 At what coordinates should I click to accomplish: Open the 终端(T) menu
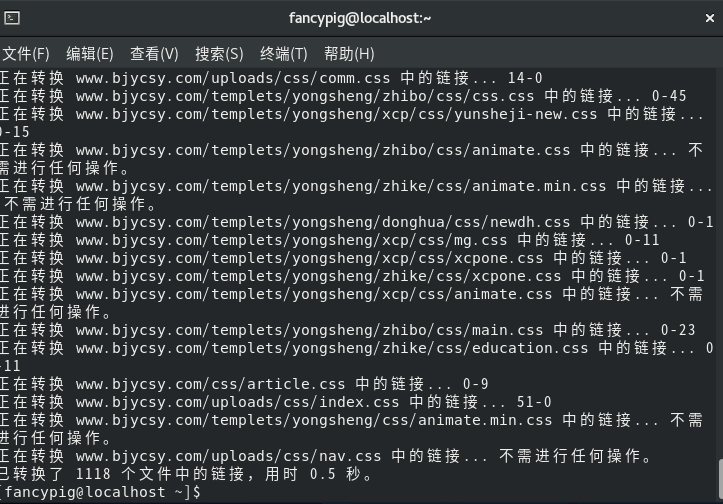(x=283, y=54)
